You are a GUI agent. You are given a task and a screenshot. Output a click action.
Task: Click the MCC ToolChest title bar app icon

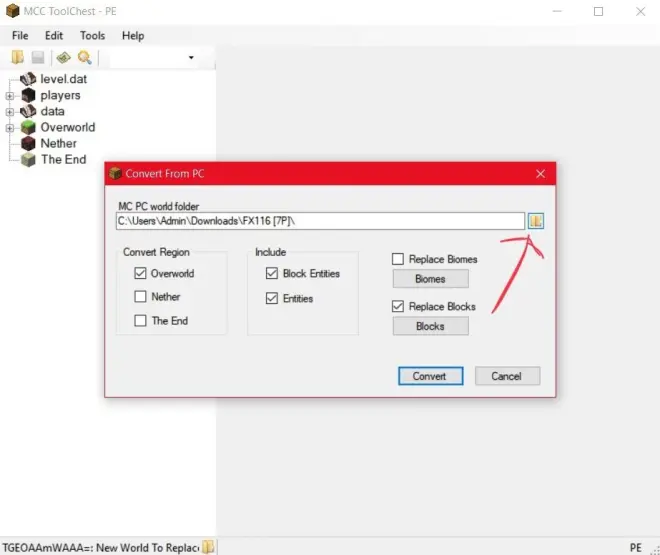(x=13, y=11)
